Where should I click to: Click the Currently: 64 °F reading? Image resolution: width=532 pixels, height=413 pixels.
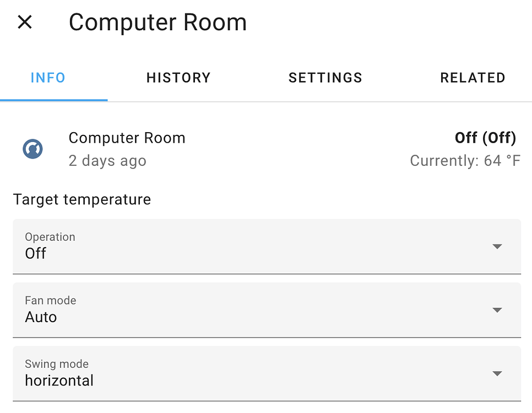(465, 161)
